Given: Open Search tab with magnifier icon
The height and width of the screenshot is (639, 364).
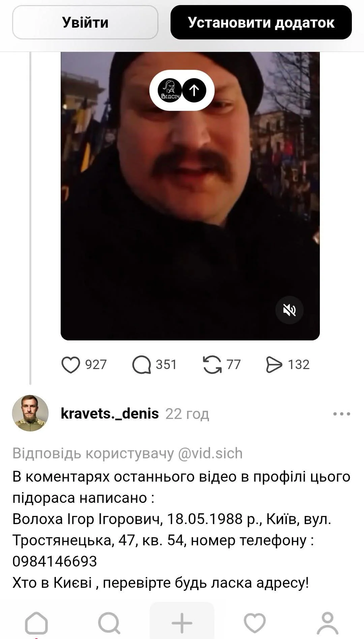Looking at the screenshot, I should pos(109,623).
